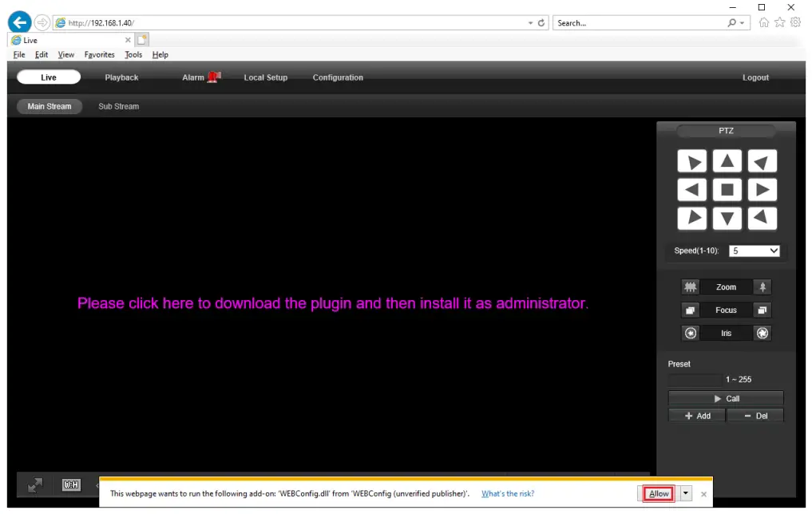Image resolution: width=812 pixels, height=514 pixels.
Task: Click the iris icon left of Iris
Action: click(x=691, y=334)
